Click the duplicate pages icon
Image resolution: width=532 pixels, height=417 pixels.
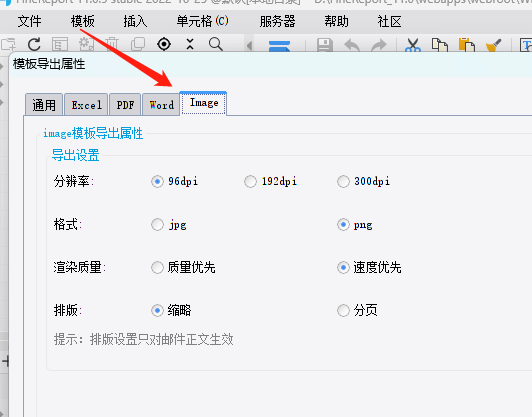click(x=138, y=44)
